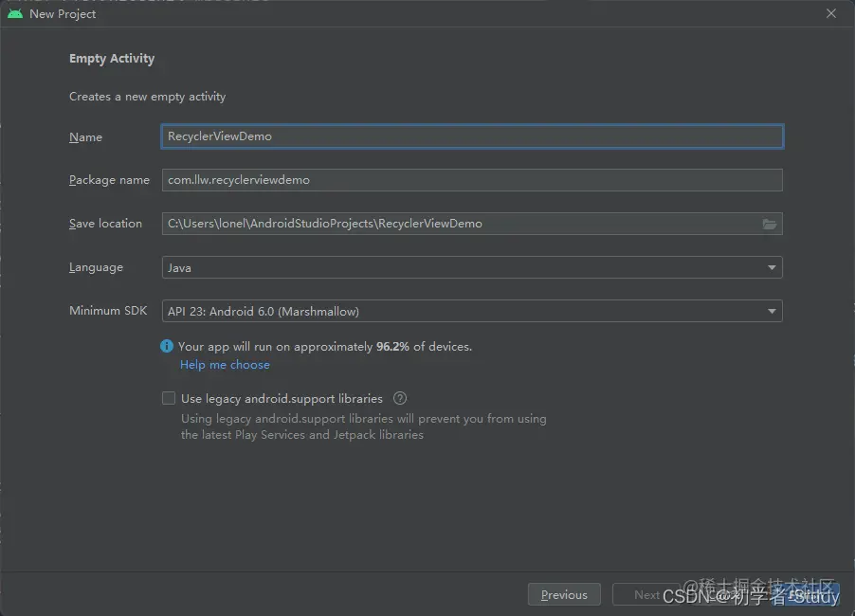
Task: Click the Help me choose link
Action: [x=225, y=365]
